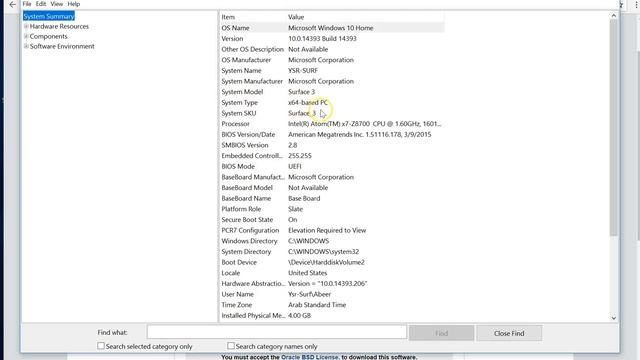Select the Locale row

(x=332, y=273)
